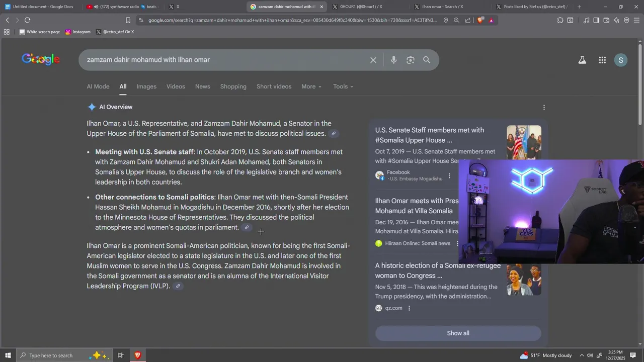Open source link after first AI Overview paragraph
Screen dimensions: 644x362
[333, 134]
